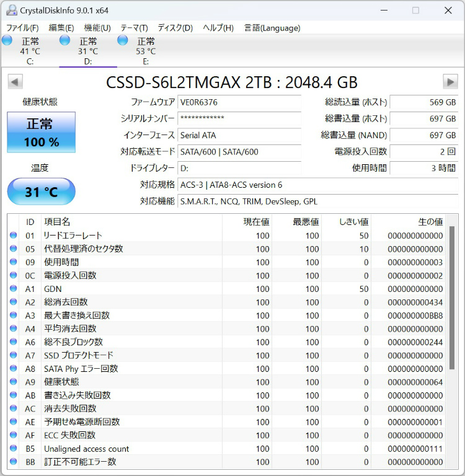Click the power-on count value 2 回
465x476 pixels.
423,152
